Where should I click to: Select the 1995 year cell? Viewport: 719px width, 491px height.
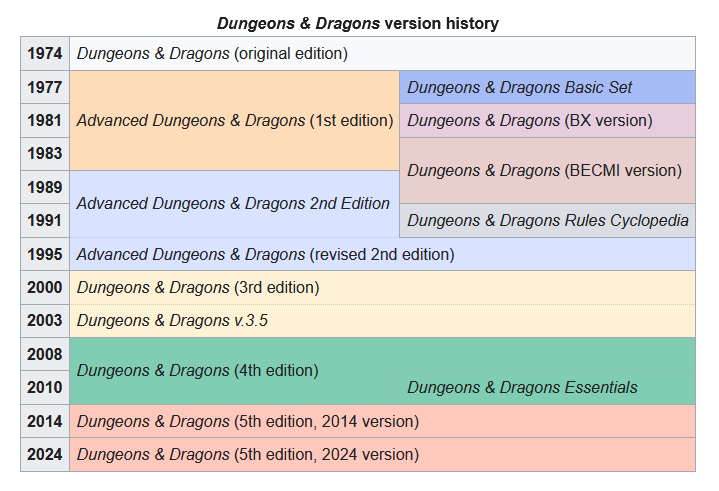45,254
